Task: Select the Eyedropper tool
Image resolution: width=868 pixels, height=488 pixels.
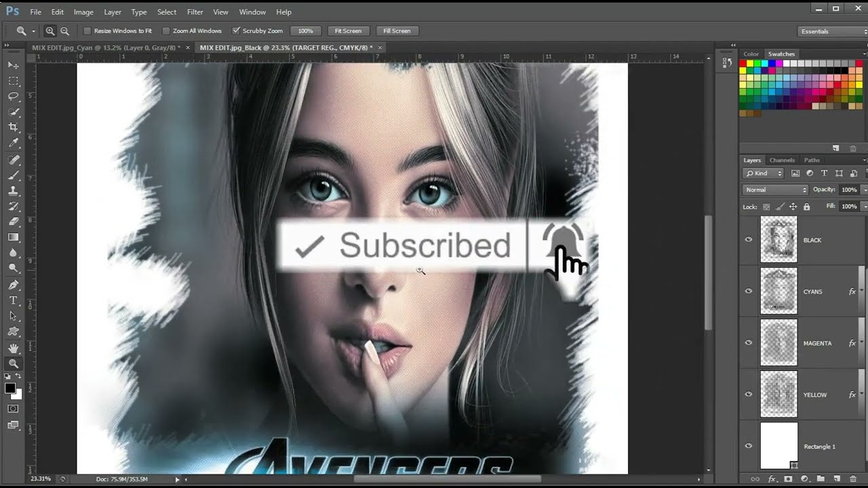Action: click(x=13, y=143)
